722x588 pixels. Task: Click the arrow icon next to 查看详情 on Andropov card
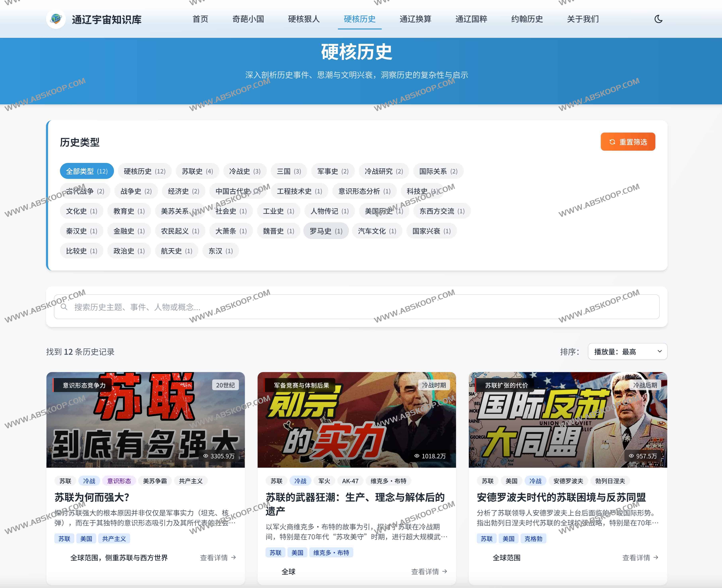[x=657, y=558]
